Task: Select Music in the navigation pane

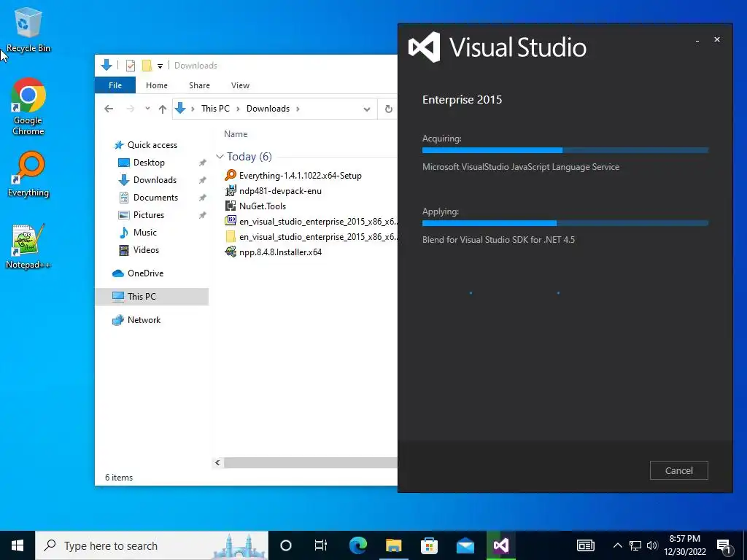Action: [x=145, y=233]
